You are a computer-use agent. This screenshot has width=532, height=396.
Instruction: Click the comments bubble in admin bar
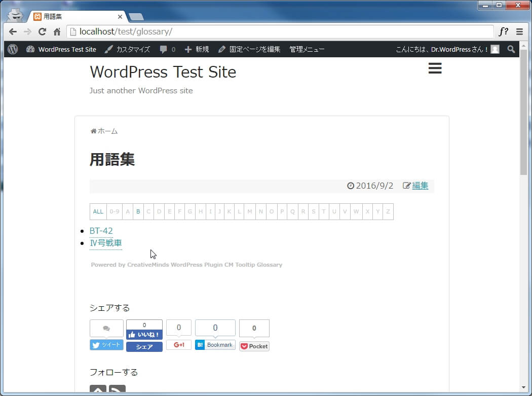[167, 49]
